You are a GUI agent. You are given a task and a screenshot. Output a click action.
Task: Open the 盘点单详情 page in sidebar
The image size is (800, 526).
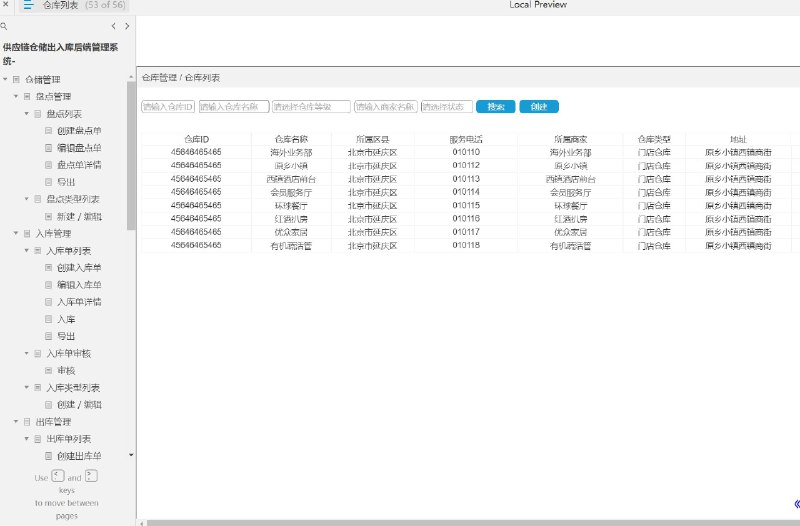click(79, 165)
